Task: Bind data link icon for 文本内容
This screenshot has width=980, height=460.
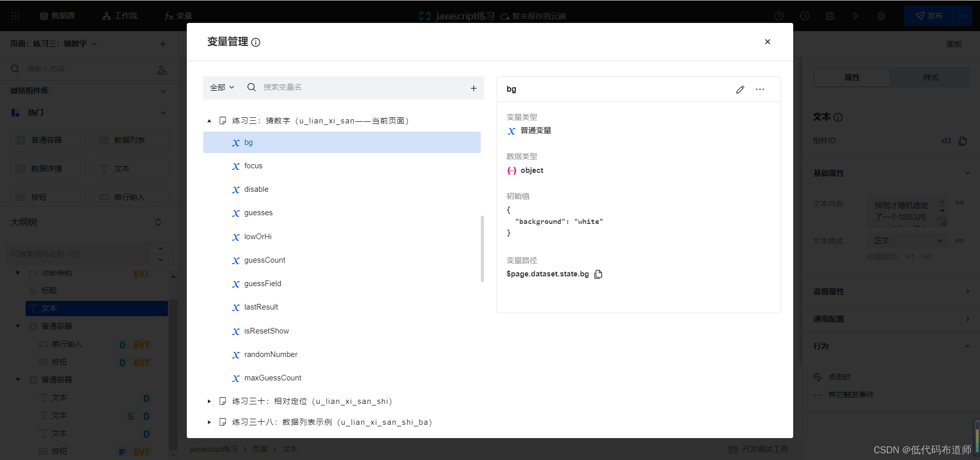Action: [960, 203]
